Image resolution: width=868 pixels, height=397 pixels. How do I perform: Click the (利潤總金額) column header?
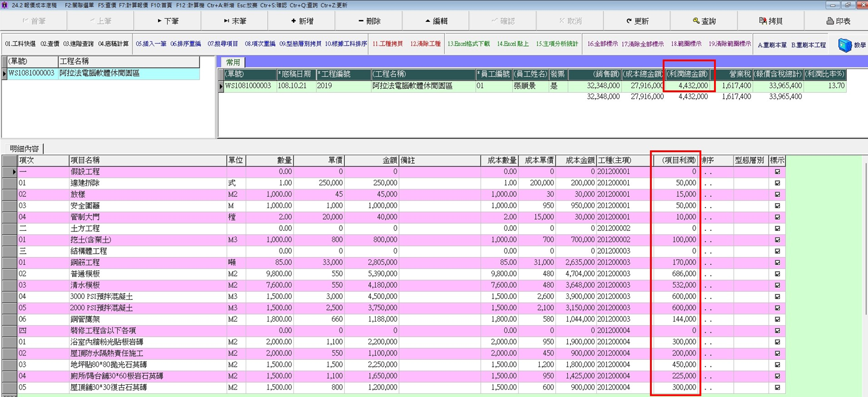pyautogui.click(x=688, y=74)
